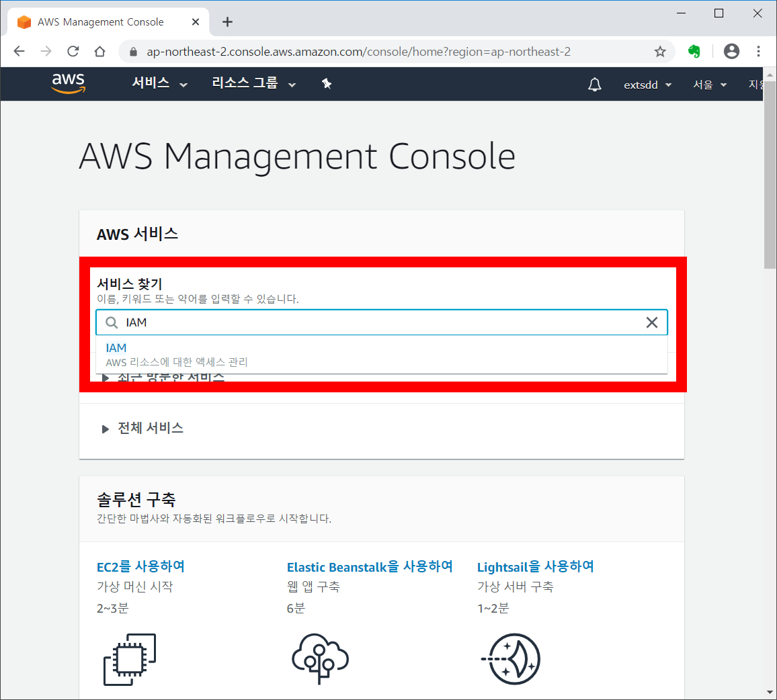Click the 가상 서버 구축 text
Viewport: 777px width, 700px height.
tap(516, 587)
